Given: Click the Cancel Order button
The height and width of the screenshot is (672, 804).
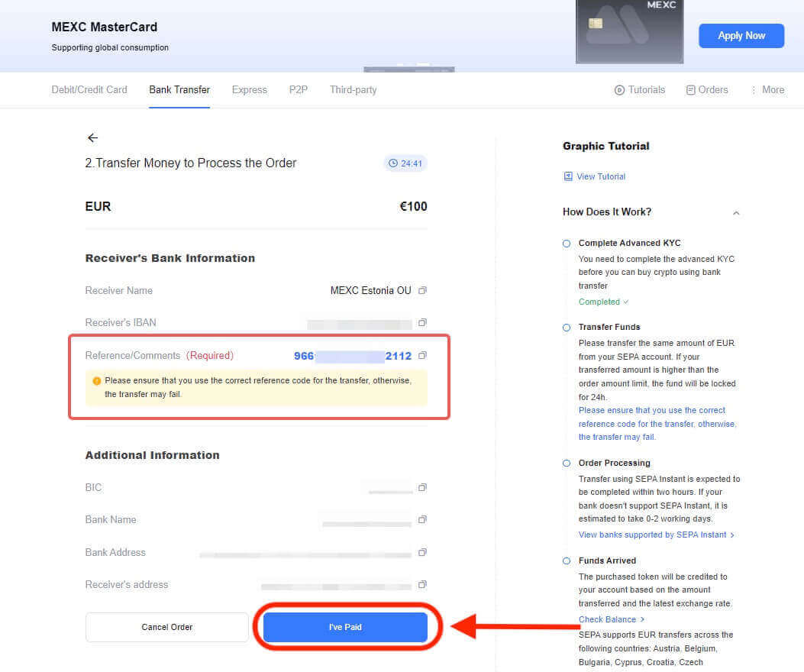Looking at the screenshot, I should [167, 628].
